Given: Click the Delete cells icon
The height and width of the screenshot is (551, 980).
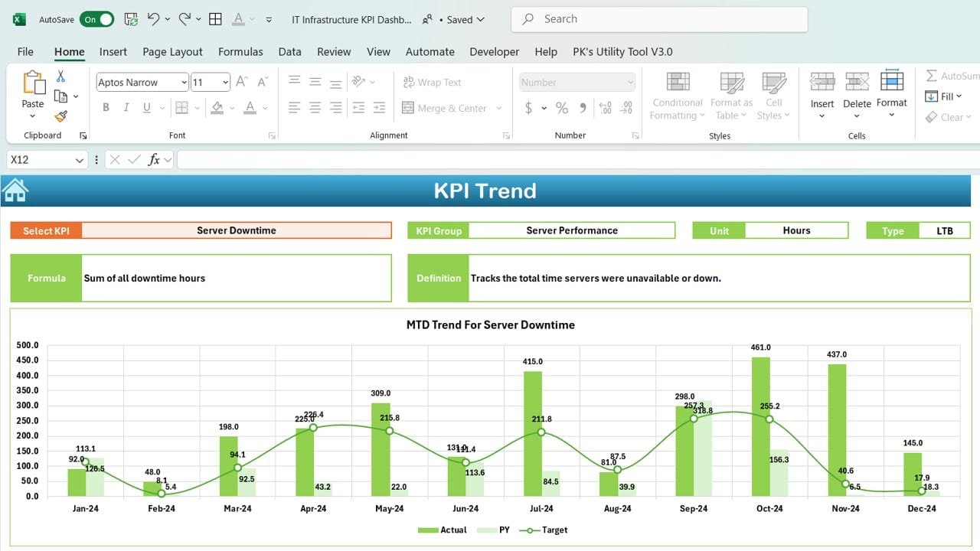Looking at the screenshot, I should click(857, 82).
